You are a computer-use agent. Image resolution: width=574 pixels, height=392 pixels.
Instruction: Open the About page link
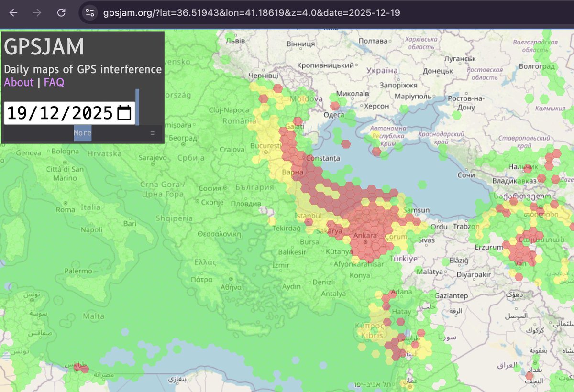[x=19, y=82]
